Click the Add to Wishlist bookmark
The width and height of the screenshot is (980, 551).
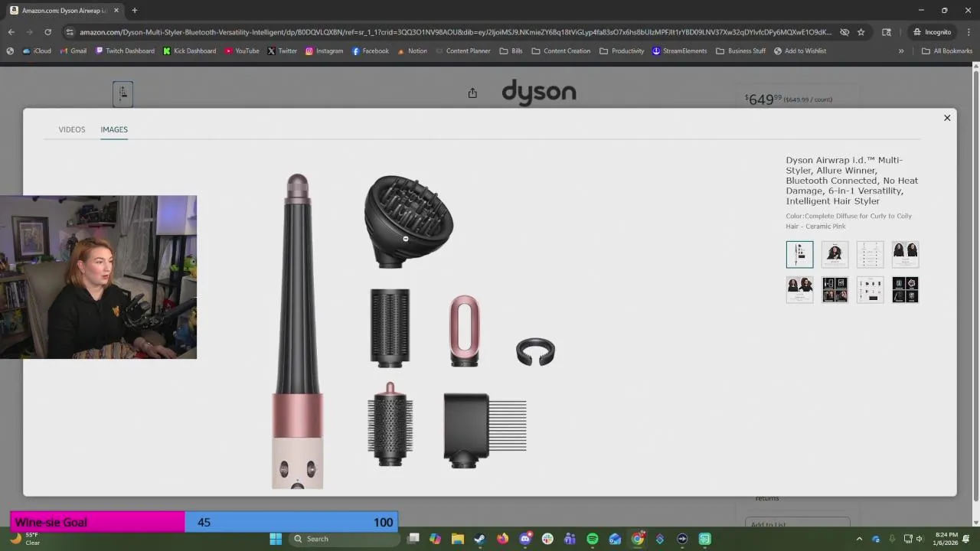tap(799, 51)
